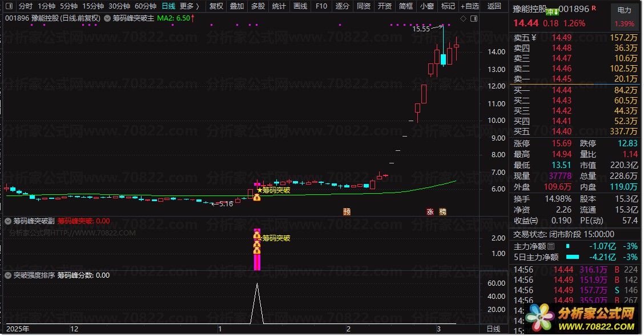Image resolution: width=644 pixels, height=336 pixels.
Task: Click the 交易状态: 闭市阶段 status line
Action: click(x=563, y=234)
